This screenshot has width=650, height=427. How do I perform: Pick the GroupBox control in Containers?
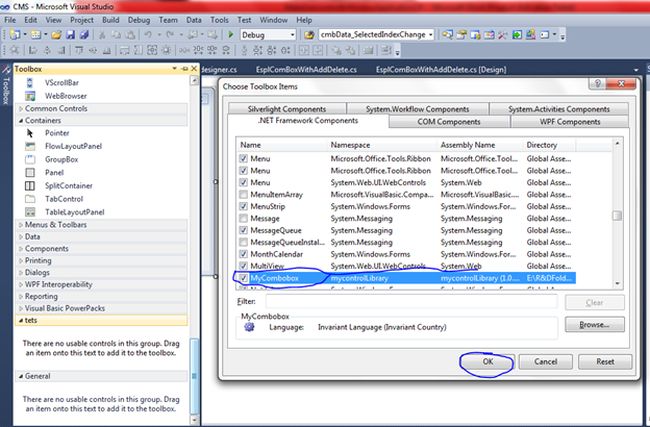[x=60, y=159]
